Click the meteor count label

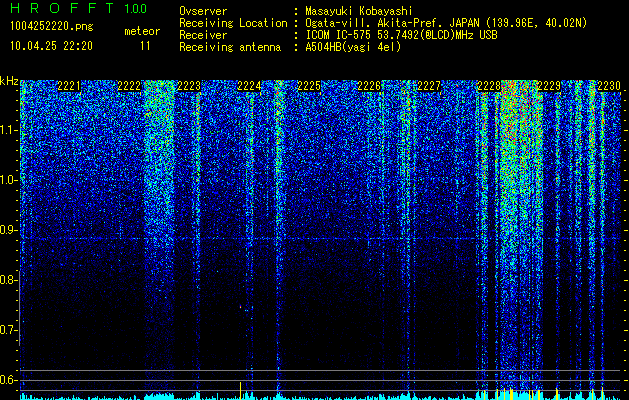coord(142,31)
